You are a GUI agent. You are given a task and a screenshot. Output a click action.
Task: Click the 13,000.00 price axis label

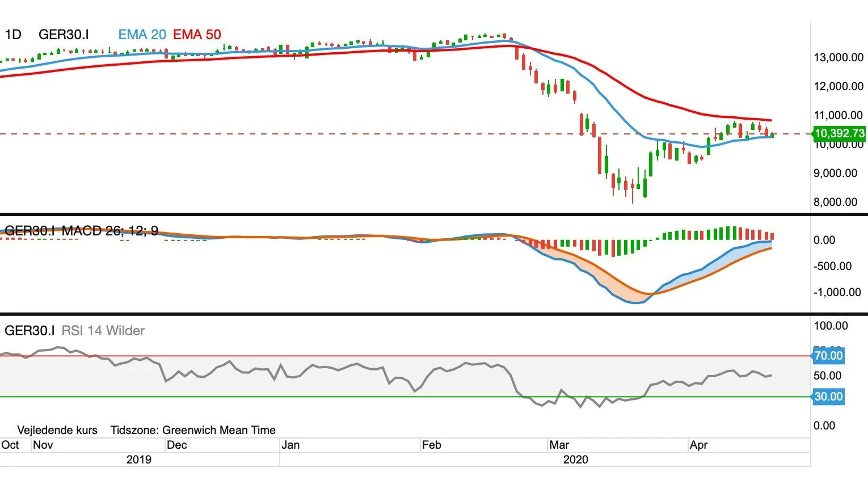tap(838, 57)
